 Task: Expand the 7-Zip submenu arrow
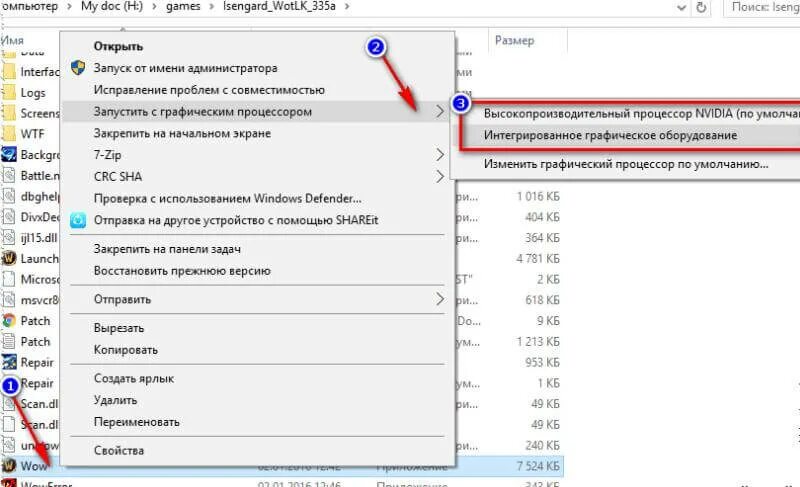tap(440, 155)
